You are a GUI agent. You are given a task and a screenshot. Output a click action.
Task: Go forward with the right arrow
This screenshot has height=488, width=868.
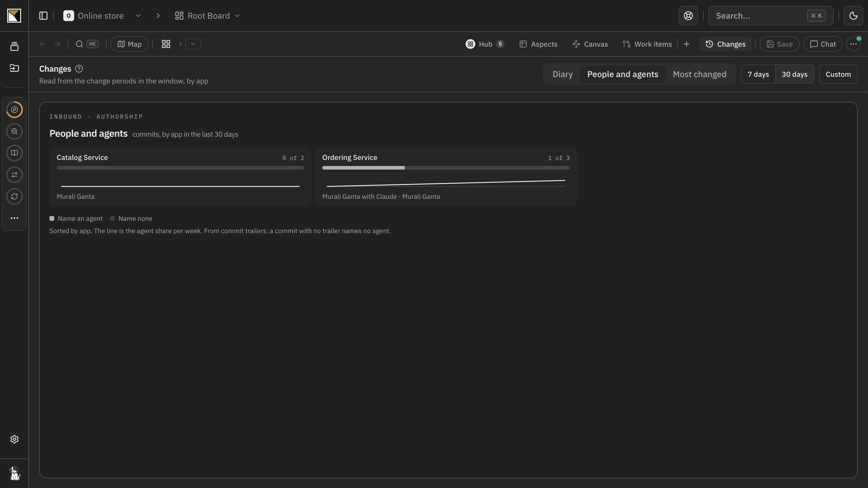(x=57, y=44)
